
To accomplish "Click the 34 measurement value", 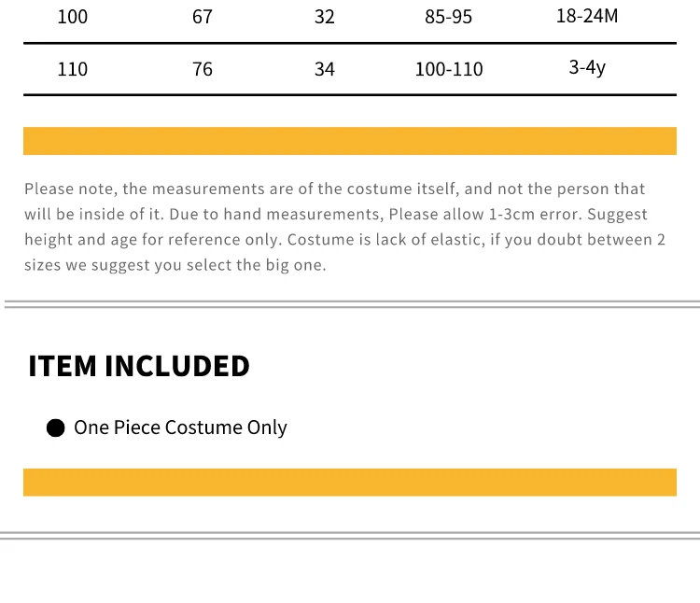I will pyautogui.click(x=325, y=69).
